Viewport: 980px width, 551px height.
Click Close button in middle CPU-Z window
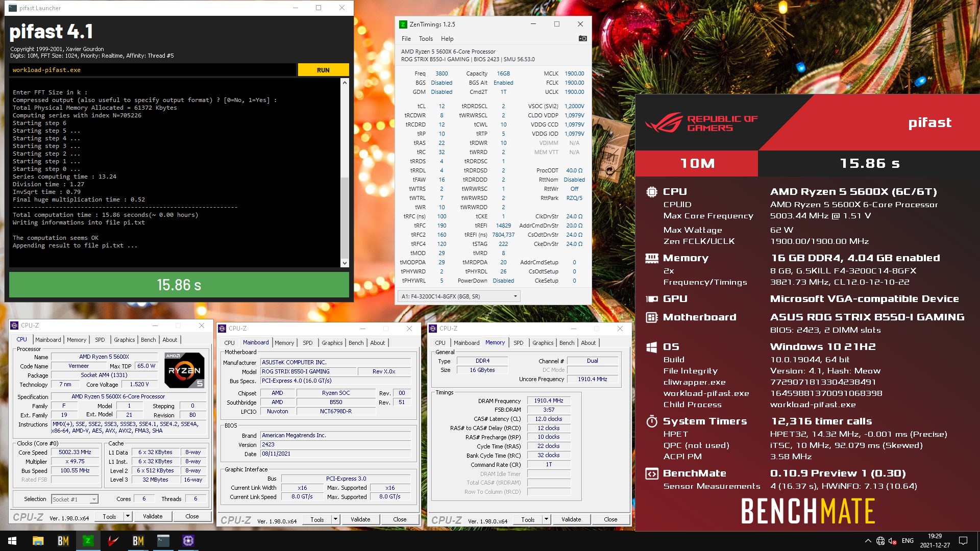click(400, 519)
